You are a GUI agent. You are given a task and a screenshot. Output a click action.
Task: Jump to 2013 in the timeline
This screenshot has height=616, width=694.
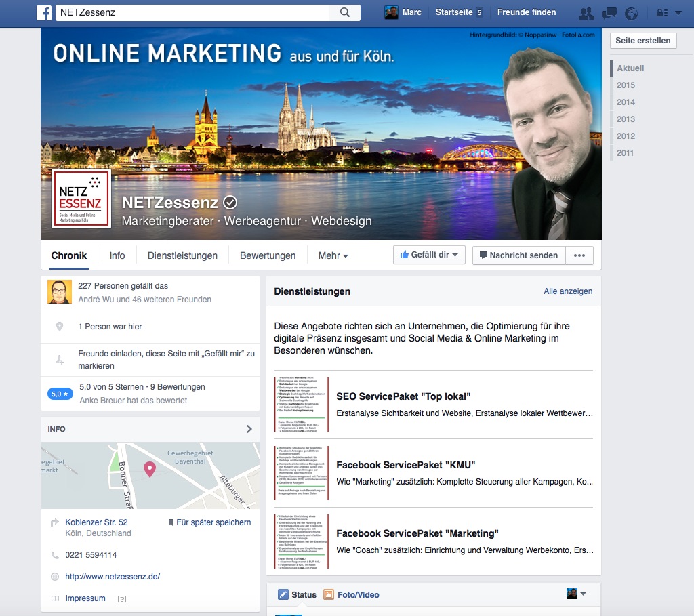click(626, 119)
